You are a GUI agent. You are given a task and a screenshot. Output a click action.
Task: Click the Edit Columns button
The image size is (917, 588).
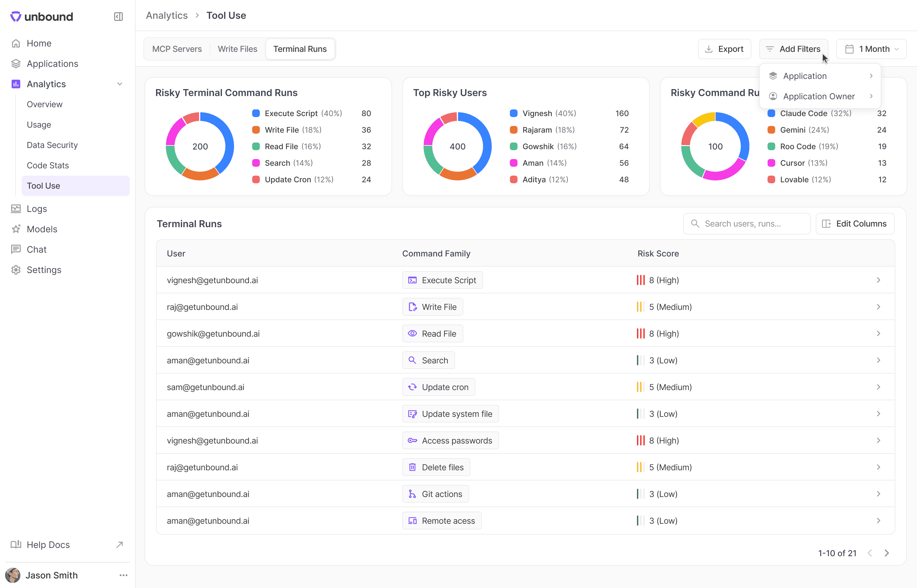855,224
